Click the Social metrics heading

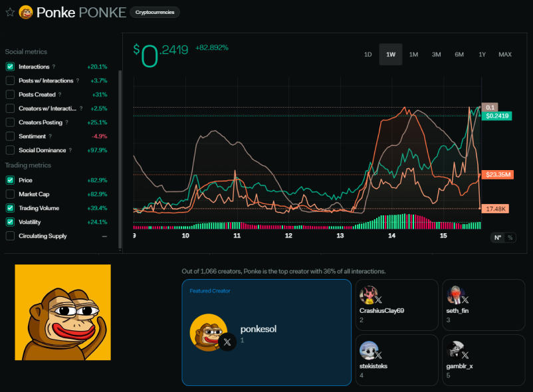coord(26,52)
